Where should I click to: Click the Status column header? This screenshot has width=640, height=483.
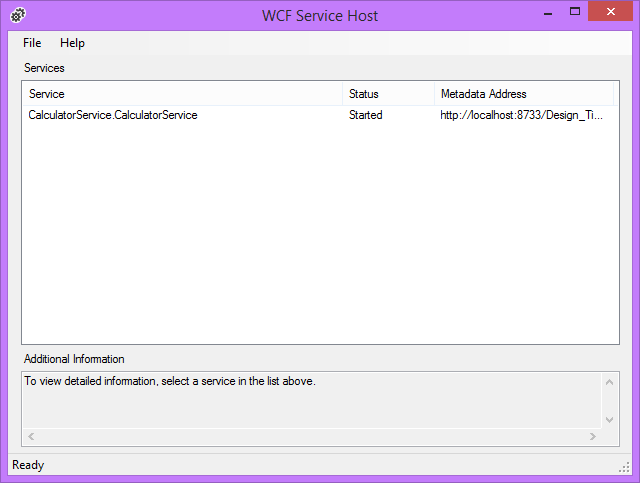[x=388, y=94]
